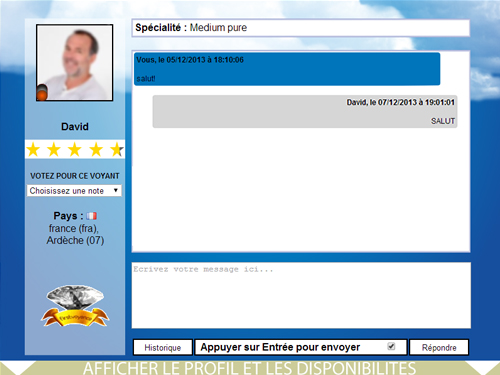Click the name David under photo
Viewport: 500px width, 375px height.
point(75,127)
